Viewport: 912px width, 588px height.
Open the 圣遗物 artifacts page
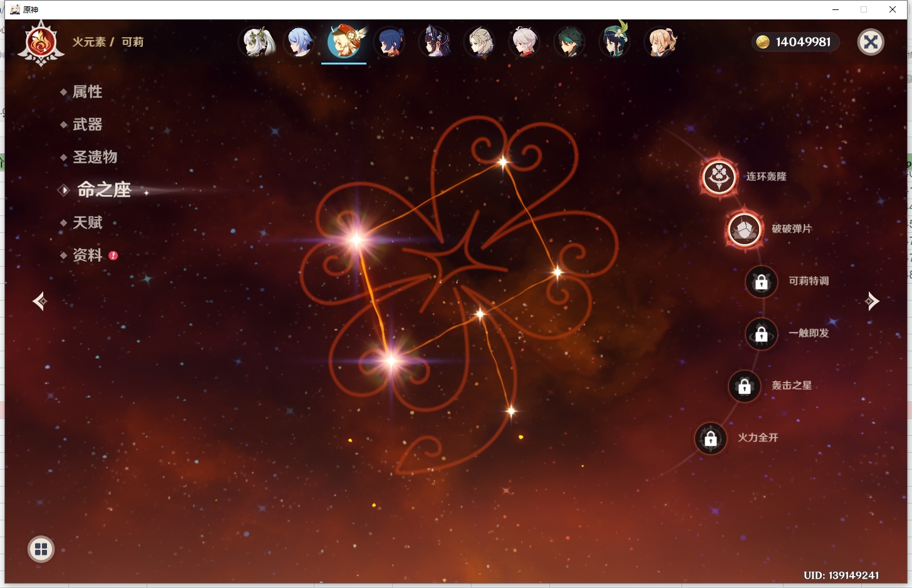(x=95, y=157)
